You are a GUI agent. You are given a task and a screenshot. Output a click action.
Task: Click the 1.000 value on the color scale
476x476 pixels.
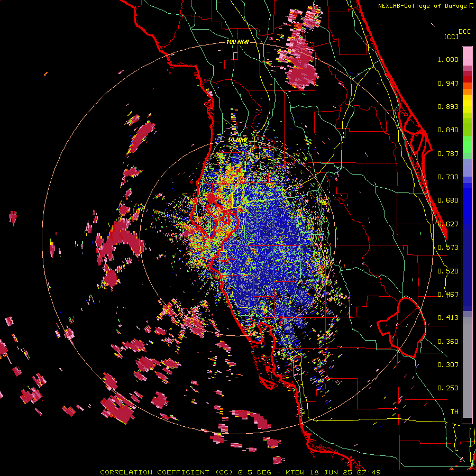448,59
